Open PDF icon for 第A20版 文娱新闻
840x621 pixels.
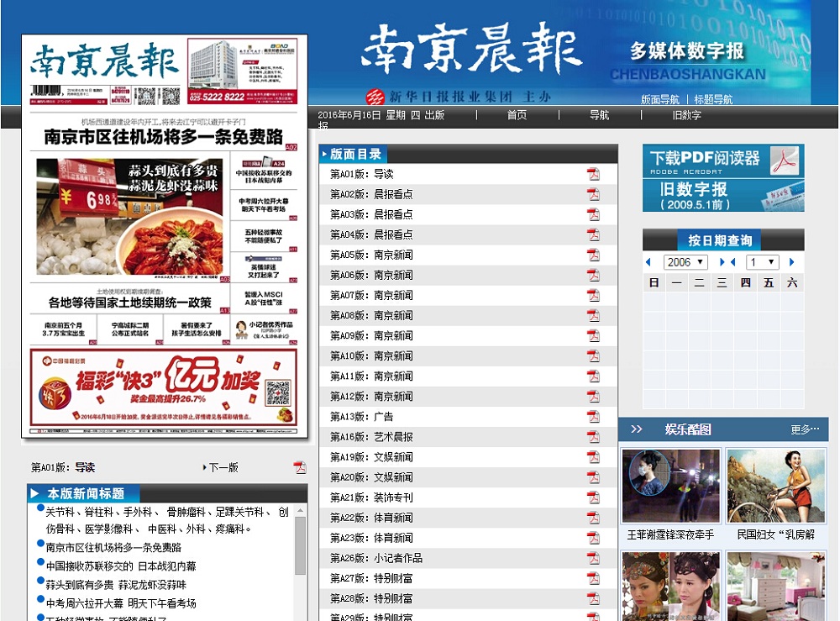(593, 477)
